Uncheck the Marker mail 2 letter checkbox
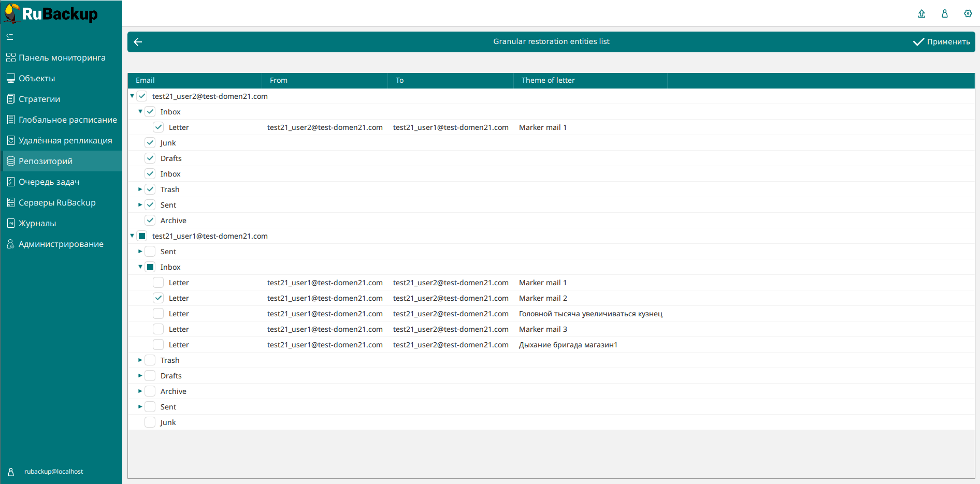Image resolution: width=980 pixels, height=484 pixels. pyautogui.click(x=158, y=298)
